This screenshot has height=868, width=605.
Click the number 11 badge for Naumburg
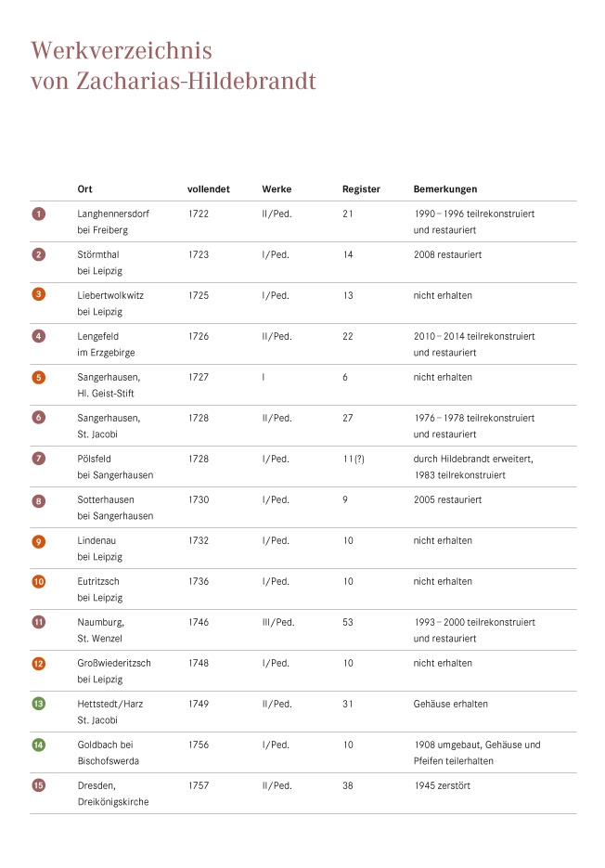click(x=39, y=622)
